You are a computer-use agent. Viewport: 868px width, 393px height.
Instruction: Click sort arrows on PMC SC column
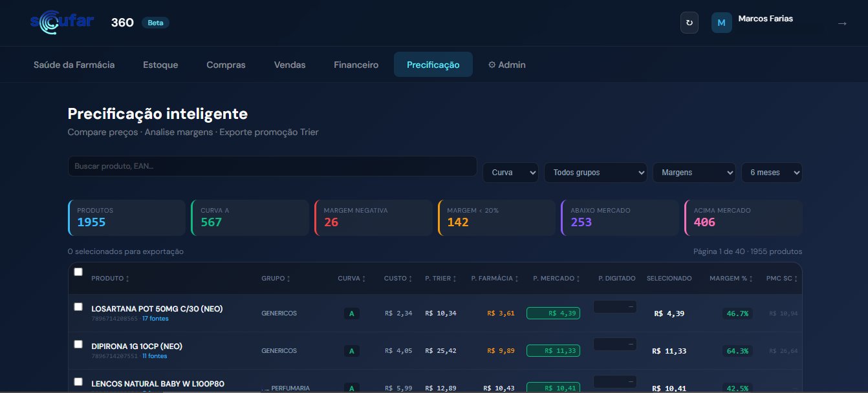(x=796, y=279)
